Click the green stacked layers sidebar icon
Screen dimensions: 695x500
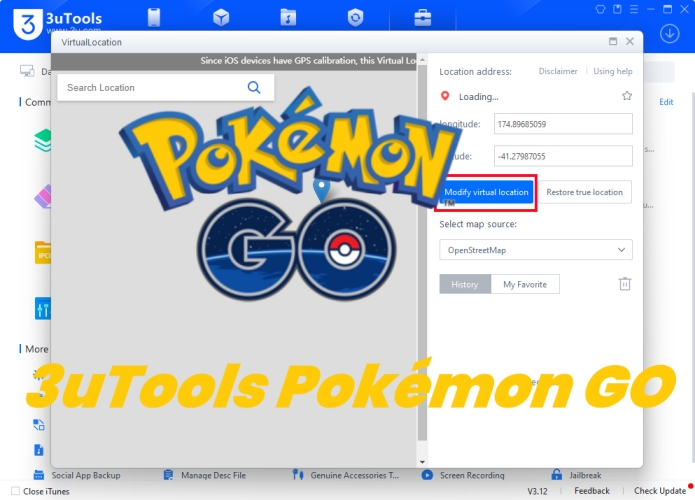pos(43,140)
